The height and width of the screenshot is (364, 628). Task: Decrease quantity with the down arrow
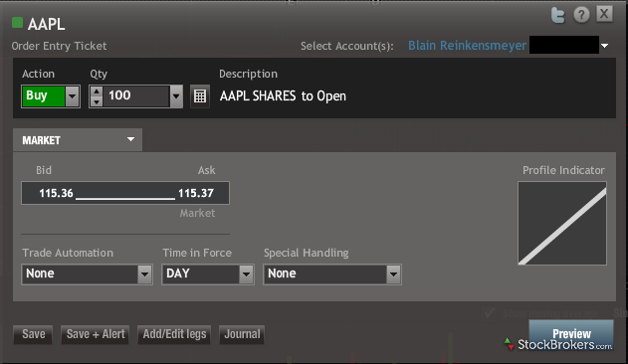click(x=97, y=101)
